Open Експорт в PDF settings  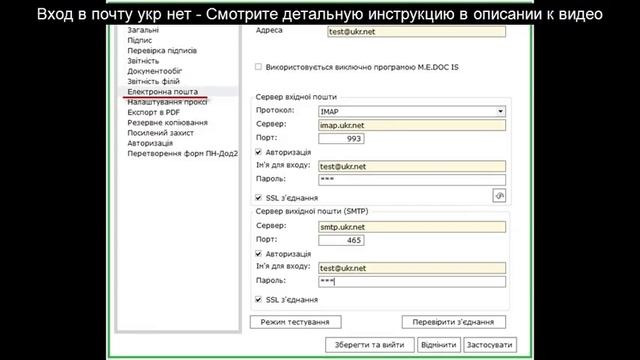[x=153, y=112]
